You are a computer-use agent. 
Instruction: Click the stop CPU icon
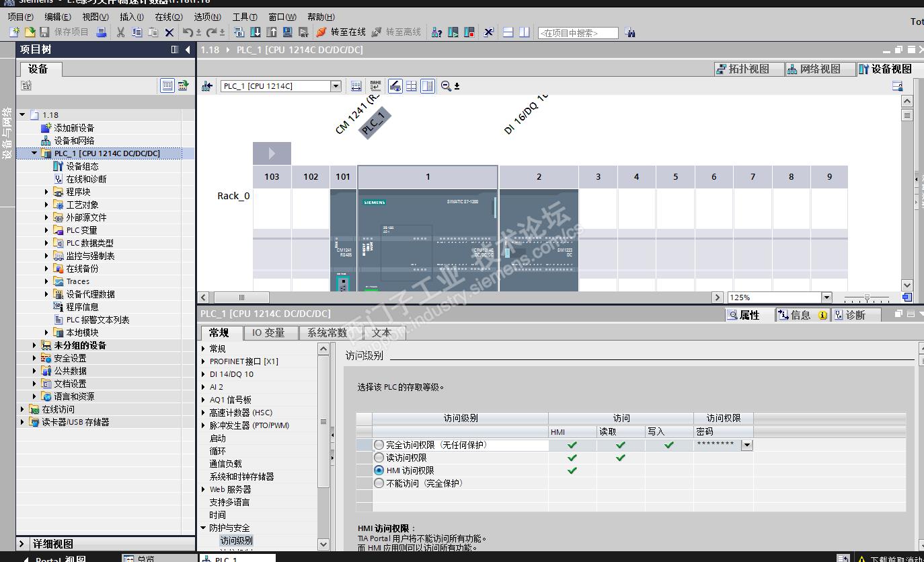(469, 32)
